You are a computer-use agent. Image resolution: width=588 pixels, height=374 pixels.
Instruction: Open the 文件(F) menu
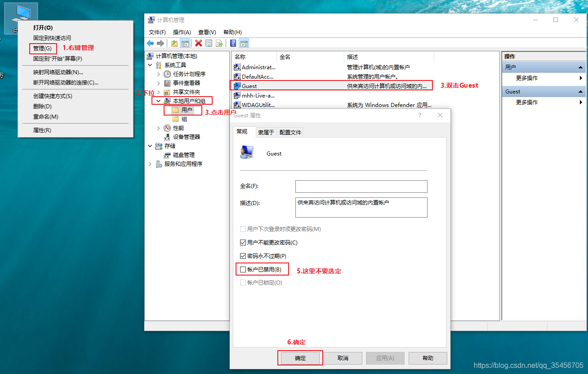pos(157,32)
